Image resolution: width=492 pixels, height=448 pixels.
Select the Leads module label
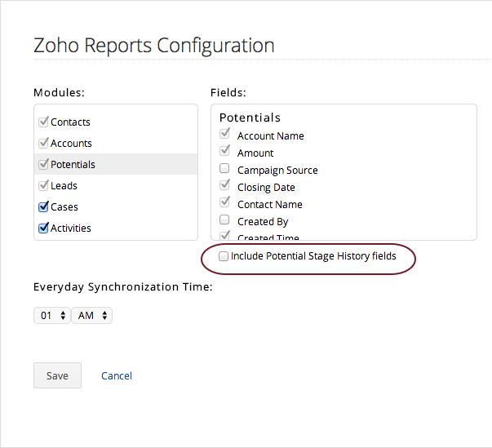coord(64,185)
